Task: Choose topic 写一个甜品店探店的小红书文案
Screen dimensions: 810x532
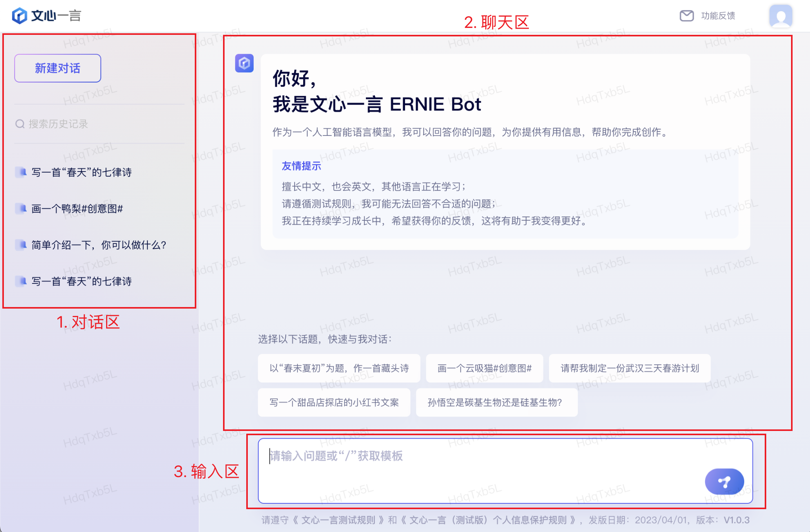Action: coord(334,402)
